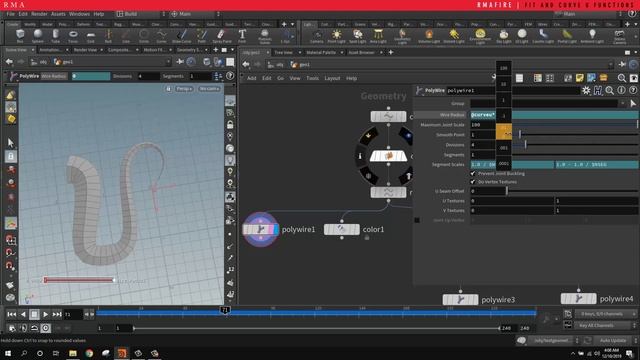
Task: Create a Box from the shelf
Action: (20, 36)
